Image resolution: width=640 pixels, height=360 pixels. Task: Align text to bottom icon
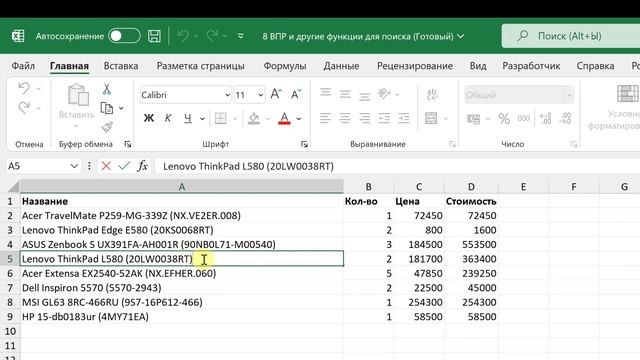(x=364, y=95)
